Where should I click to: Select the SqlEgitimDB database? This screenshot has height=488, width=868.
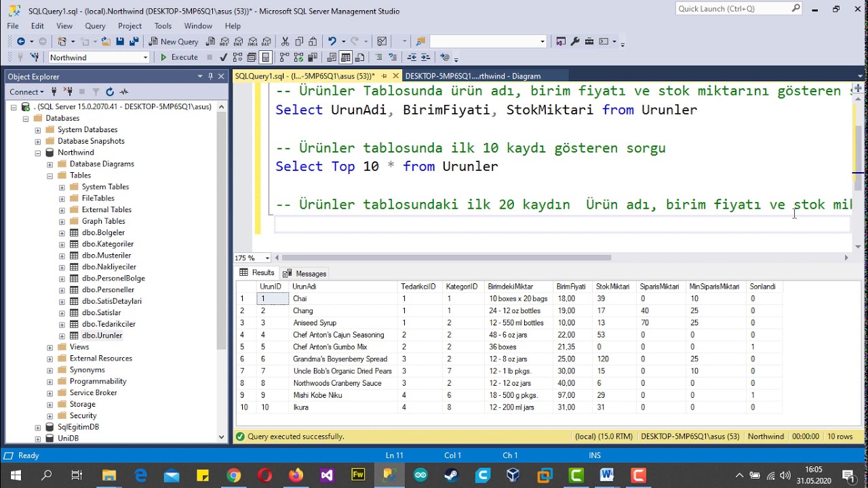pyautogui.click(x=78, y=427)
